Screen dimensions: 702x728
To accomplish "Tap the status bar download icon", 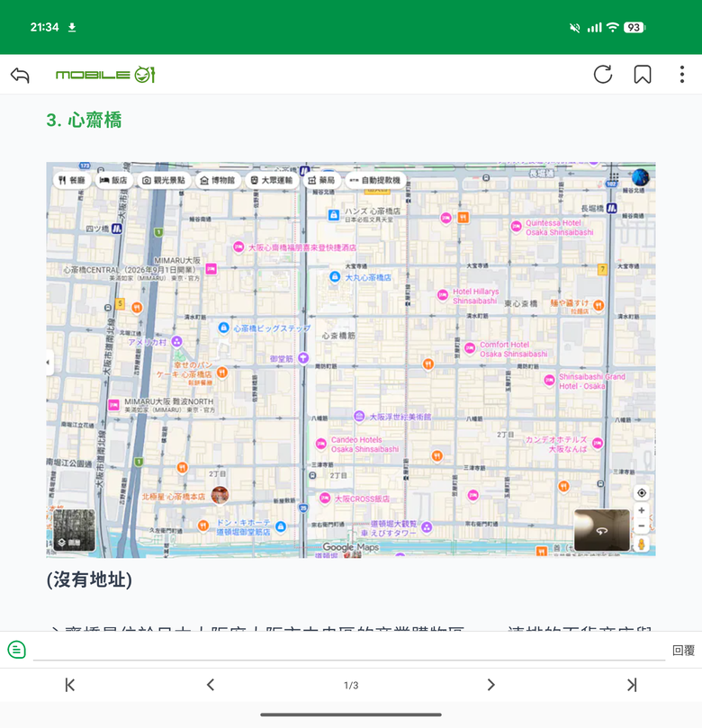I will 72,27.
